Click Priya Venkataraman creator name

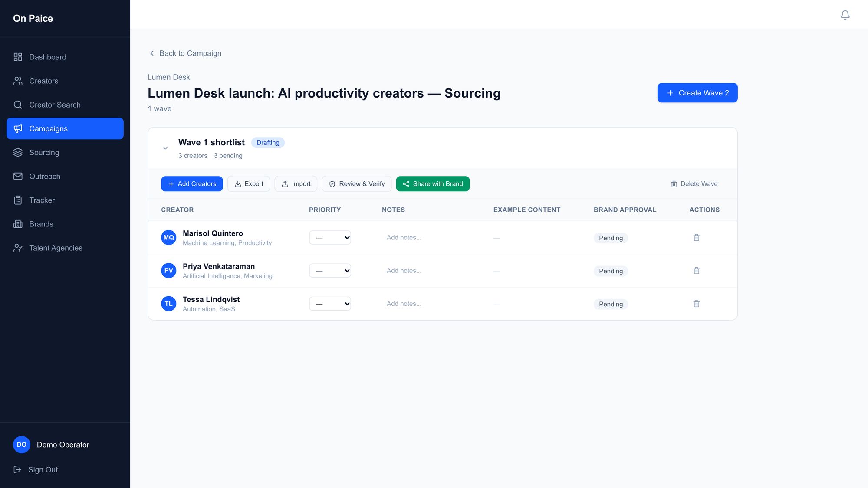click(219, 266)
